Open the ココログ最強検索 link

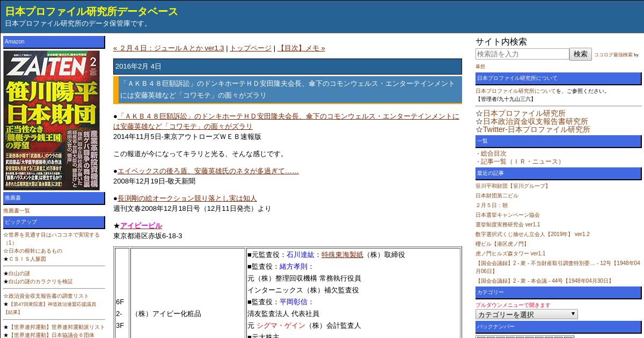[613, 55]
